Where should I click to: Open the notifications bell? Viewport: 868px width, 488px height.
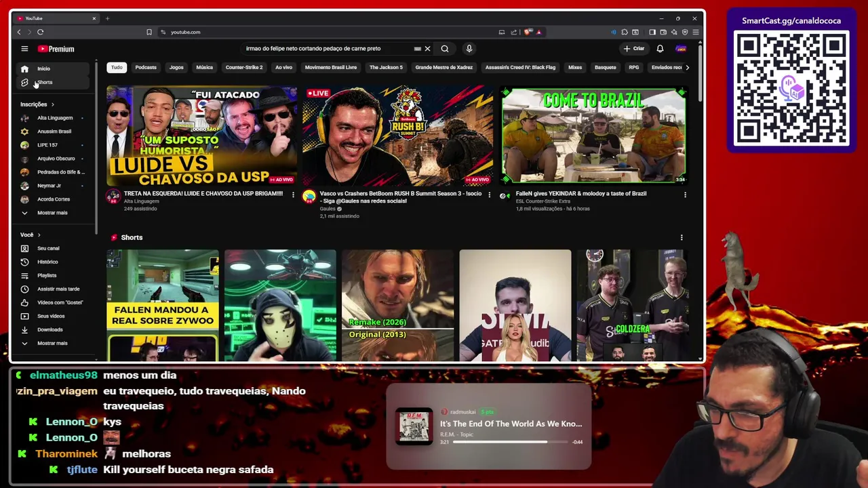[x=660, y=49]
